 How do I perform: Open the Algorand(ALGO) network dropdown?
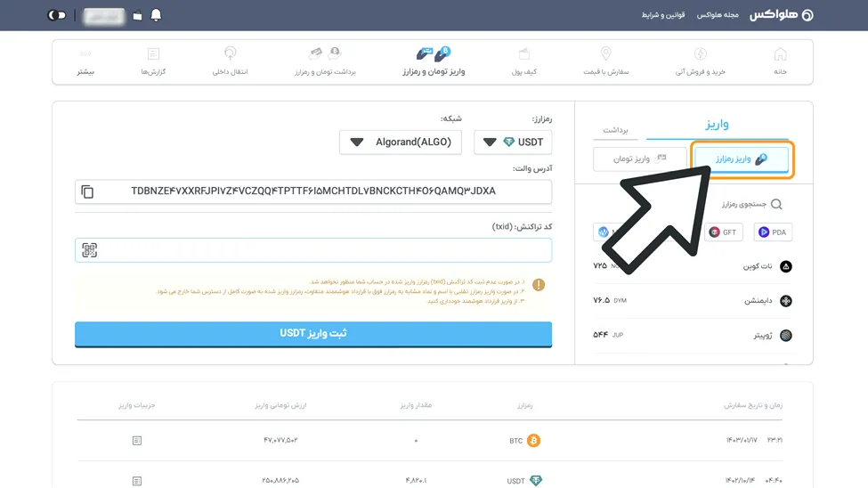[401, 142]
